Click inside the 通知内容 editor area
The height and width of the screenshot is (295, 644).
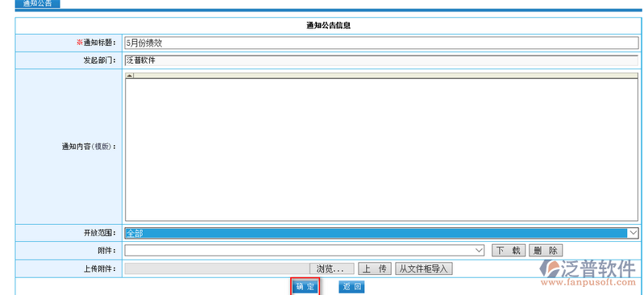381,150
